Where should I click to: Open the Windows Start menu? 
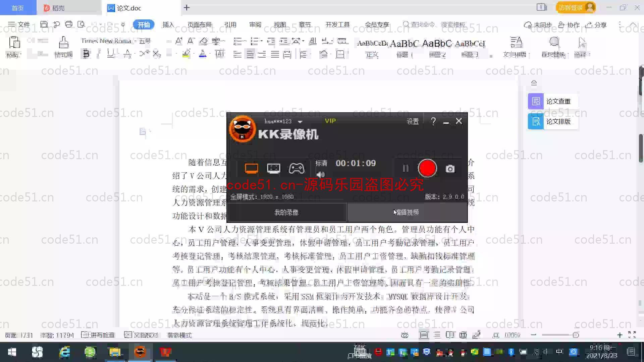pyautogui.click(x=12, y=352)
